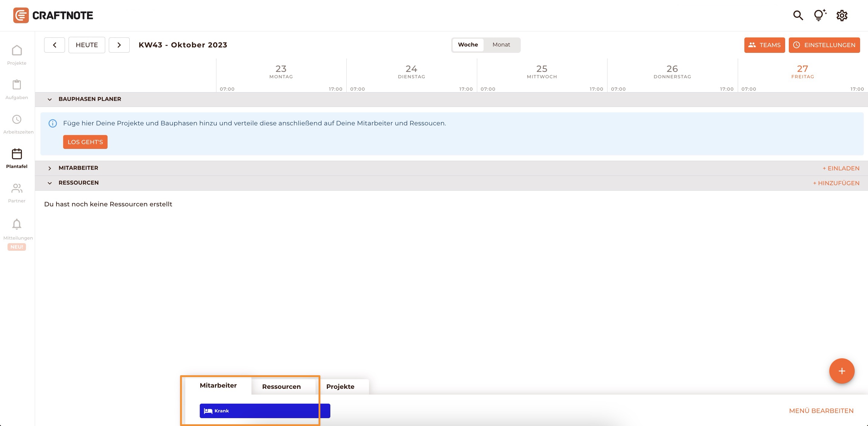Screen dimensions: 868x426
Task: Click the orange plus floating button
Action: (841, 371)
